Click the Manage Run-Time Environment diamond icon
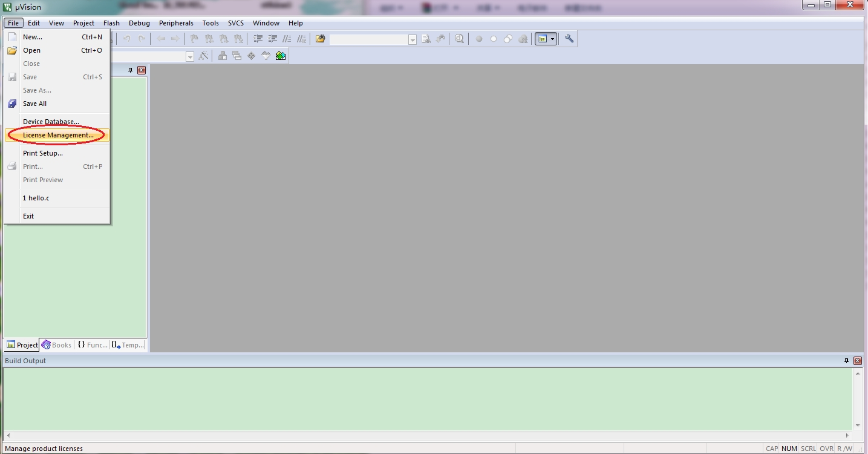 pyautogui.click(x=252, y=56)
